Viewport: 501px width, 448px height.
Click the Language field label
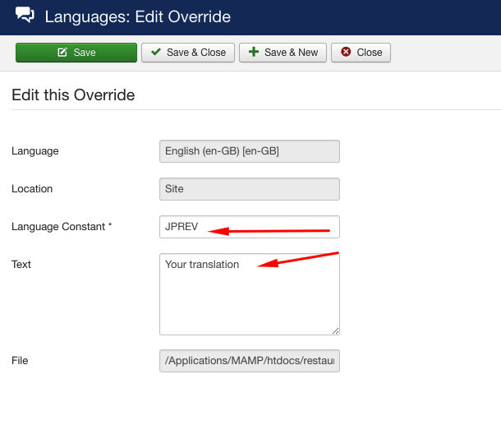pos(35,151)
